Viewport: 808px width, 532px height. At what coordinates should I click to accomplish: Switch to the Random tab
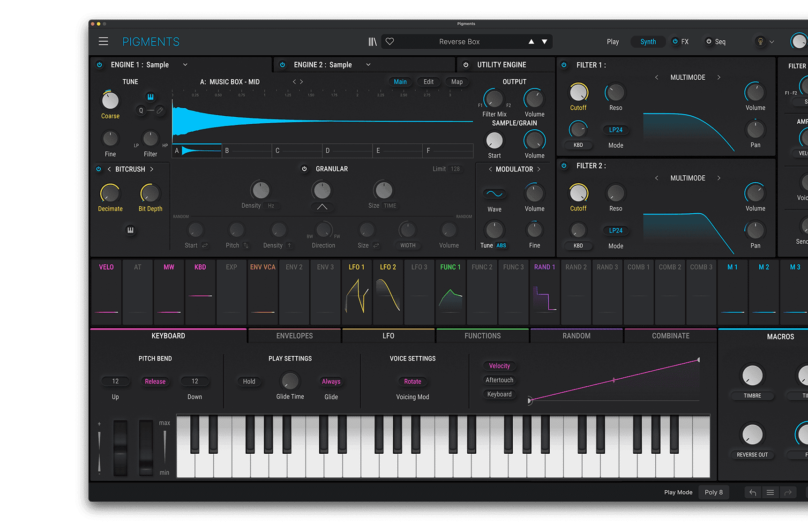(x=576, y=336)
